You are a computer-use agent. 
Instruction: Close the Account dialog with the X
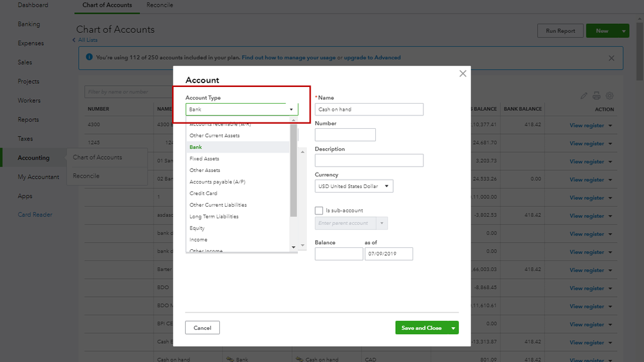tap(462, 73)
